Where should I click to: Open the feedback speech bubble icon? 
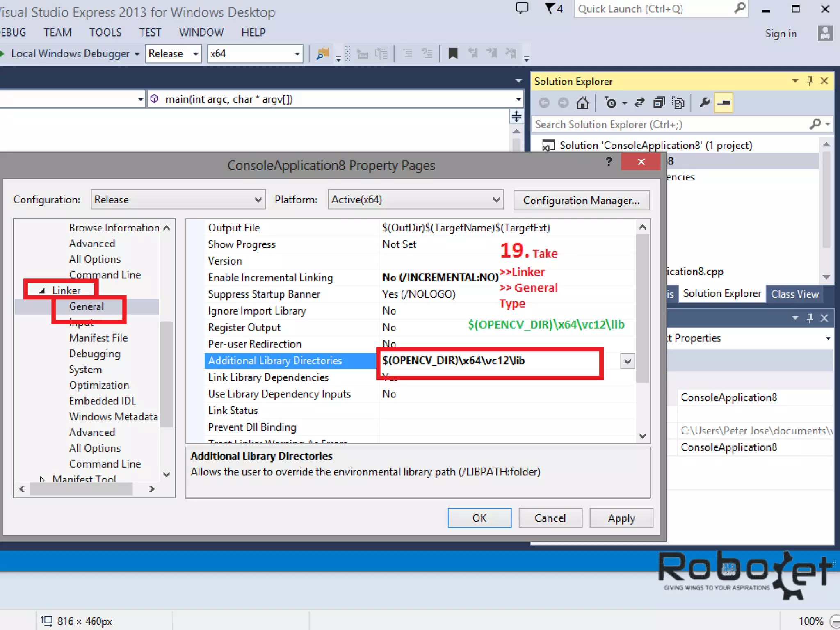(522, 9)
